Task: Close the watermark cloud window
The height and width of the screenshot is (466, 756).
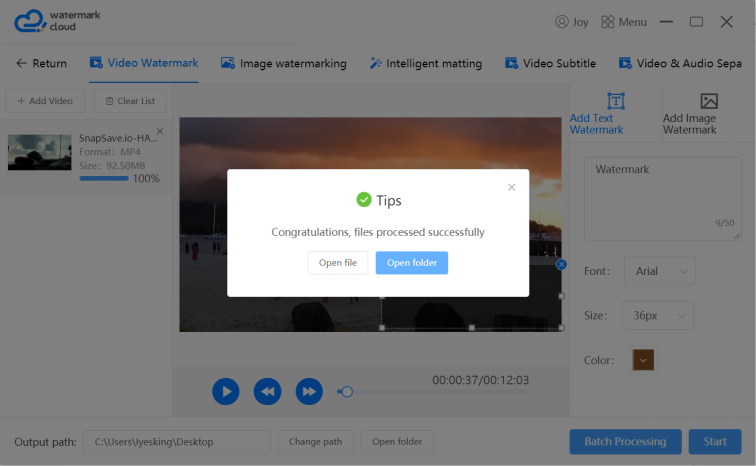Action: click(727, 22)
